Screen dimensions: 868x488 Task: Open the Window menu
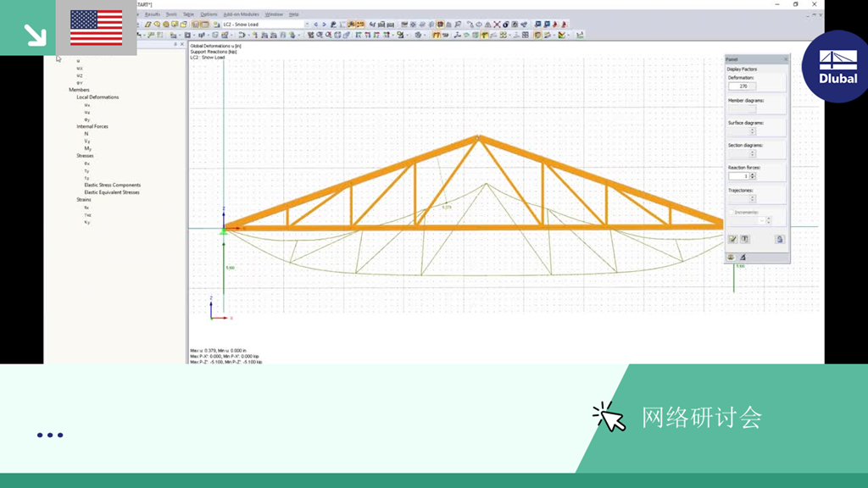point(274,14)
